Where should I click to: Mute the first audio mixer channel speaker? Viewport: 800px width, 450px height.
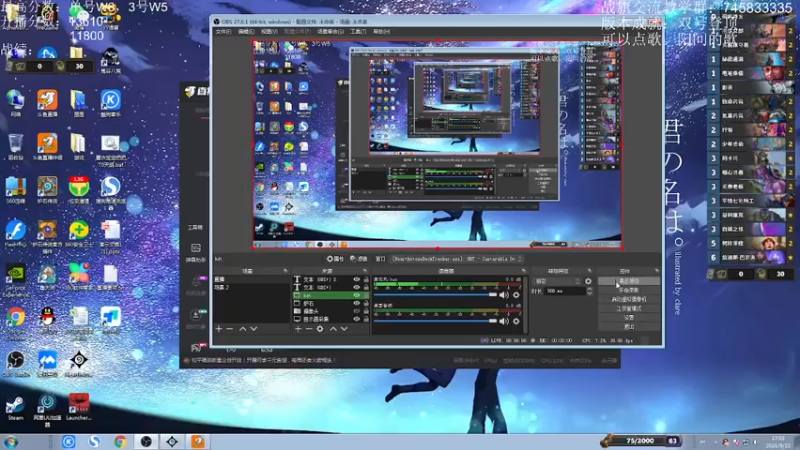pos(504,295)
